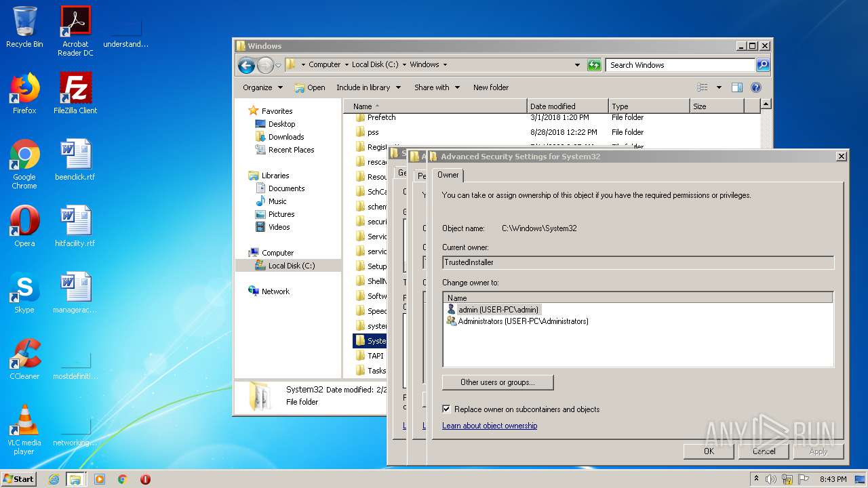This screenshot has width=868, height=488.
Task: Click New folder in Explorer toolbar
Action: 491,87
